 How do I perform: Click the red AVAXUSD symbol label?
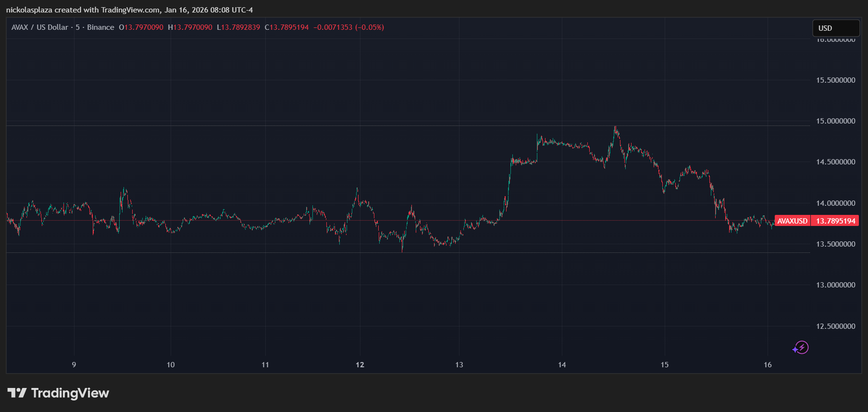(x=792, y=221)
